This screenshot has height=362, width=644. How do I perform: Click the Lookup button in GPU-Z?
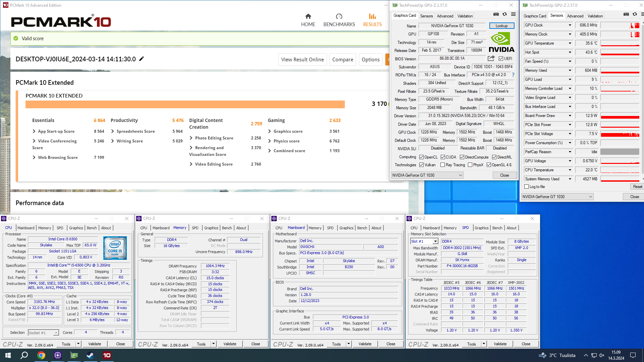[501, 26]
